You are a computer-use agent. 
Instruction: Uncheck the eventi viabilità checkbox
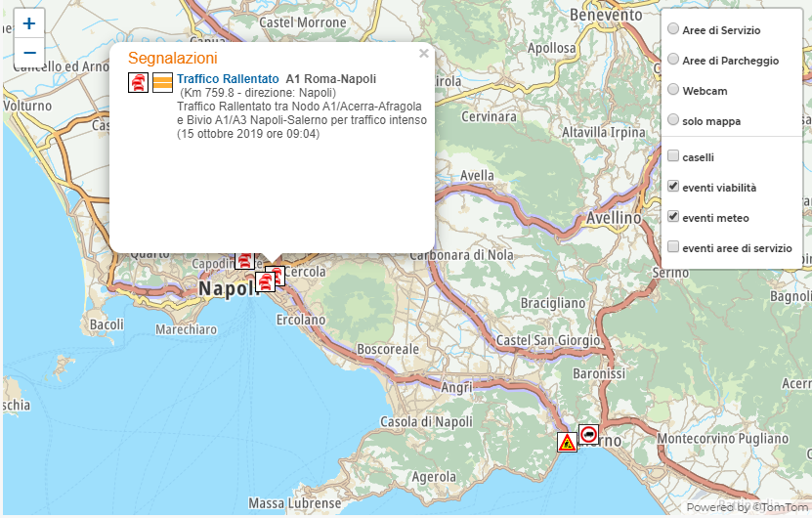coord(673,187)
